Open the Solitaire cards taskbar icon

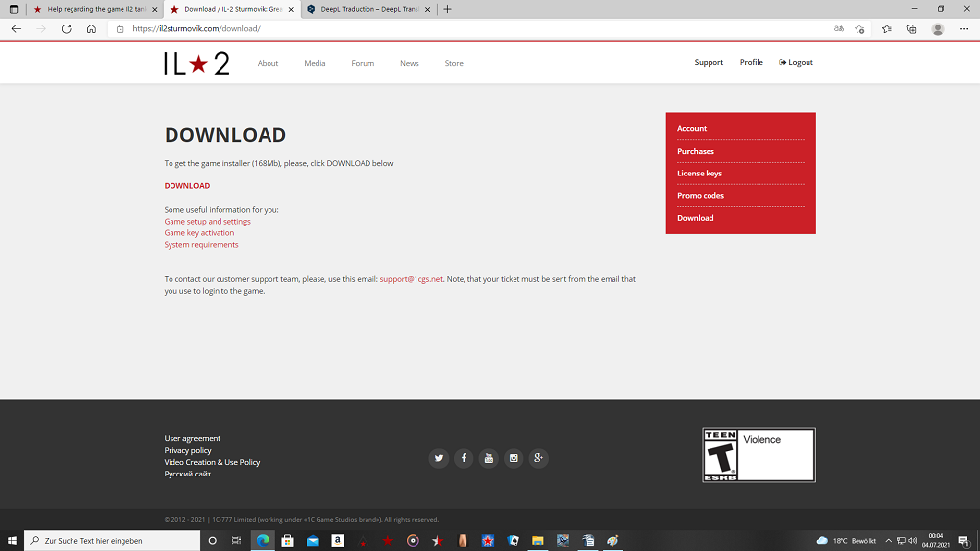pos(513,540)
